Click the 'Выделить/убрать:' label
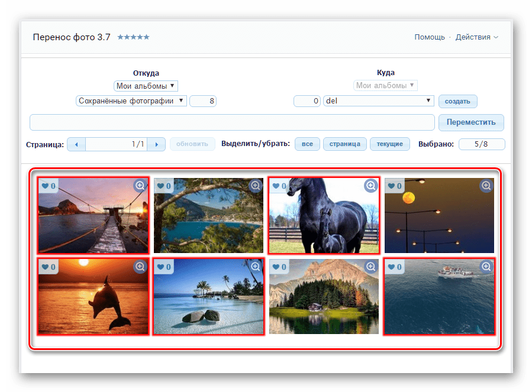The image size is (532, 392). pyautogui.click(x=256, y=144)
